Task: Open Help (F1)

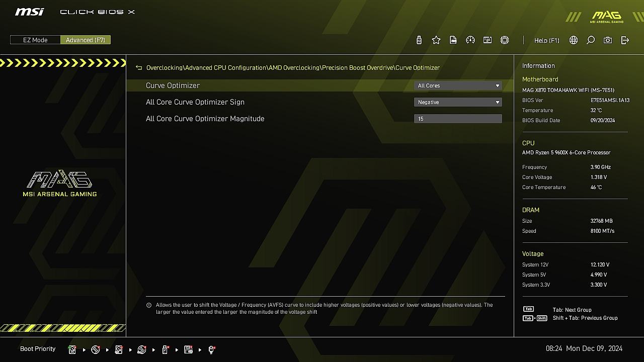Action: (x=547, y=40)
